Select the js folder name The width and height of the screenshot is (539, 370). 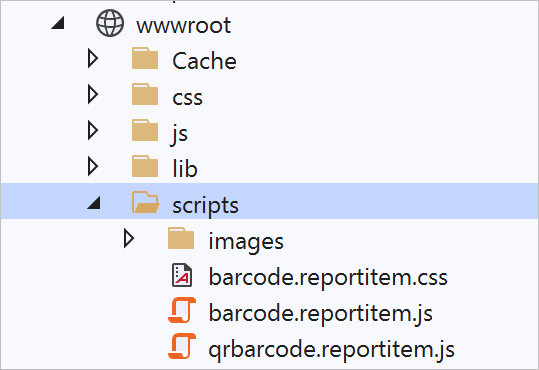pyautogui.click(x=179, y=133)
